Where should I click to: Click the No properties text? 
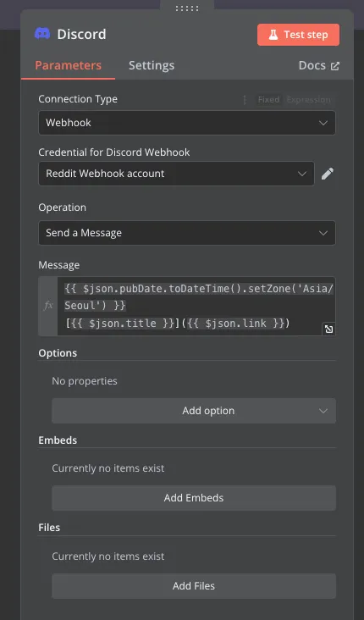(85, 381)
